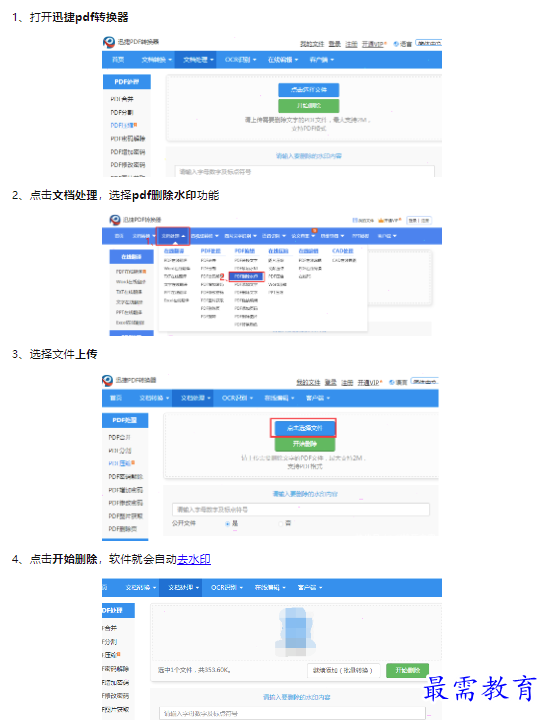The width and height of the screenshot is (545, 720).
Task: Click highlighted 文档处理 menu in step 2 screenshot
Action: [173, 236]
